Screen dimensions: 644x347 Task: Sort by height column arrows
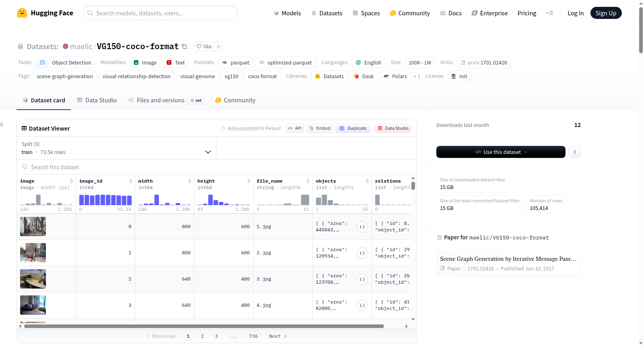coord(249,181)
